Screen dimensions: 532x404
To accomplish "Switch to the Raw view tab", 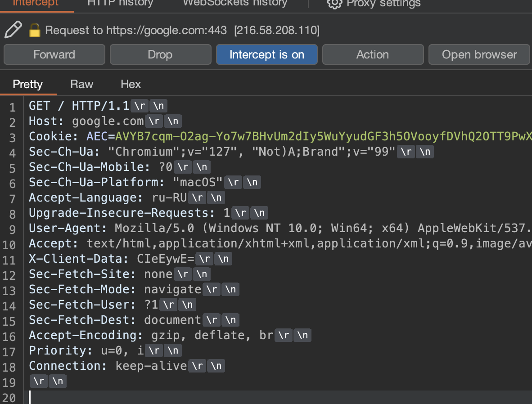I will coord(82,85).
